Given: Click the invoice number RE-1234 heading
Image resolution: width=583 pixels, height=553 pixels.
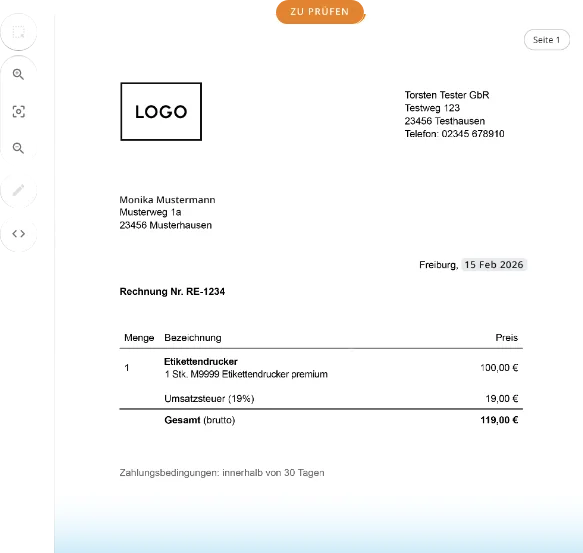Looking at the screenshot, I should (x=172, y=292).
